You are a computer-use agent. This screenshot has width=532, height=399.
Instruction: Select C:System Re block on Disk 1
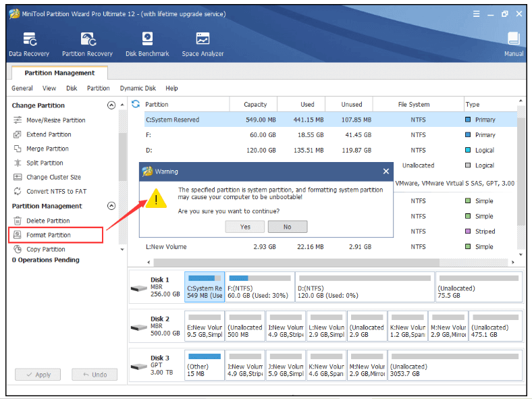[205, 287]
